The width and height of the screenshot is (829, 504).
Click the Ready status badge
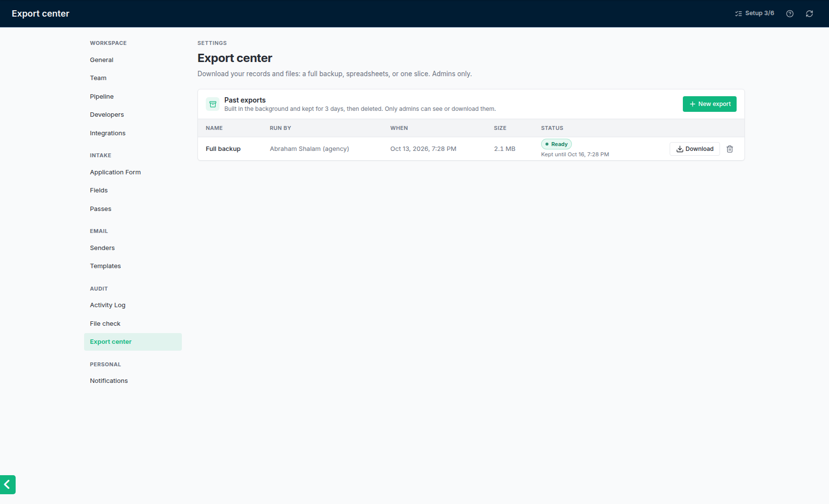point(556,144)
